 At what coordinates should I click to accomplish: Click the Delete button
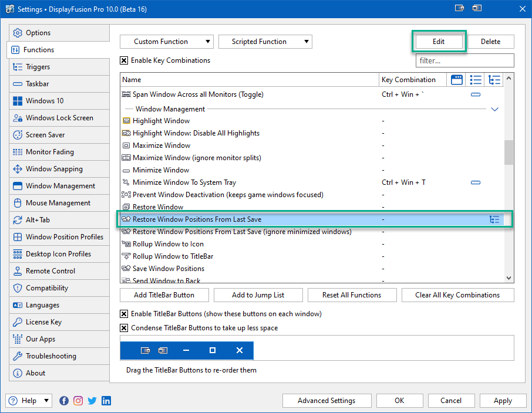pyautogui.click(x=491, y=42)
